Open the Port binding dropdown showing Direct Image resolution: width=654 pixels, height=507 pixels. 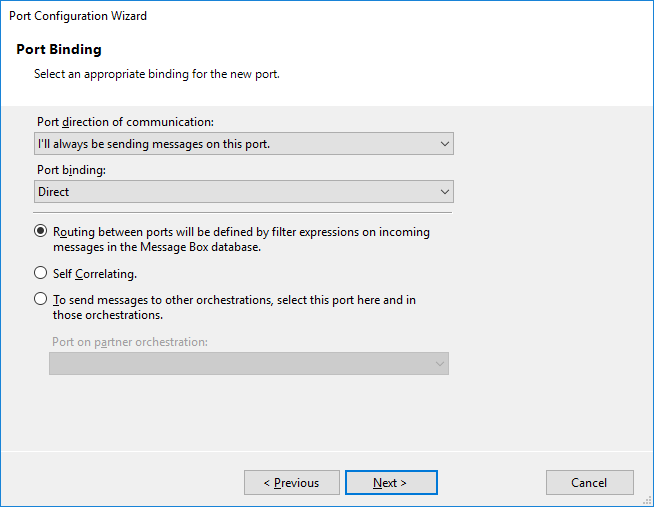[x=244, y=192]
